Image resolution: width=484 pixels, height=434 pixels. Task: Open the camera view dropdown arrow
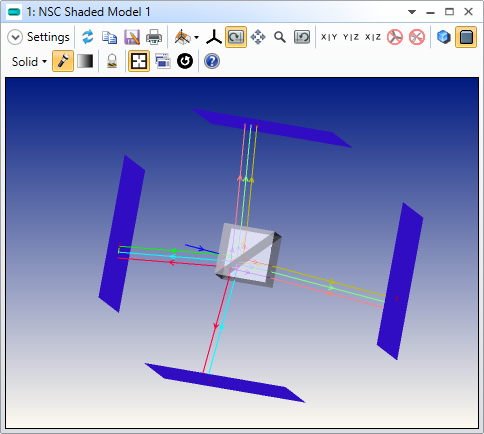pyautogui.click(x=196, y=37)
